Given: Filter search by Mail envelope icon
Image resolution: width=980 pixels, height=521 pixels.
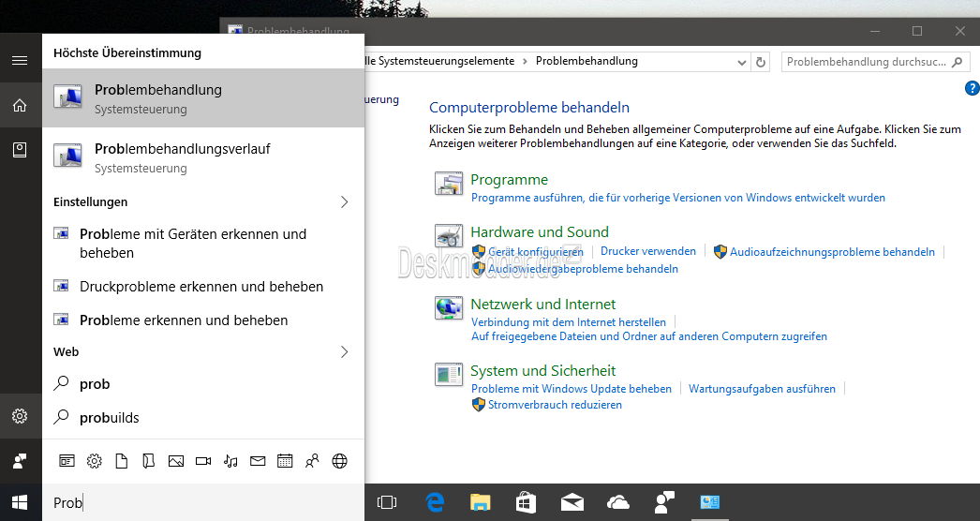Looking at the screenshot, I should click(x=258, y=461).
